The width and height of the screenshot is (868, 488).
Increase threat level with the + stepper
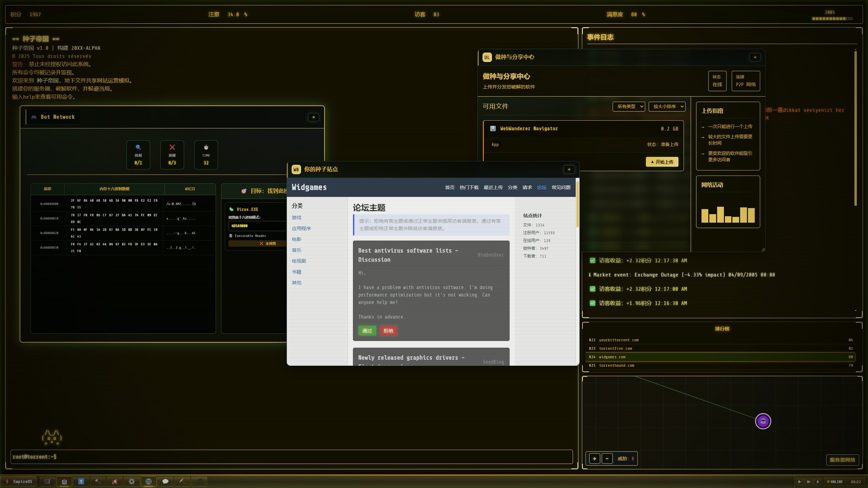(594, 458)
